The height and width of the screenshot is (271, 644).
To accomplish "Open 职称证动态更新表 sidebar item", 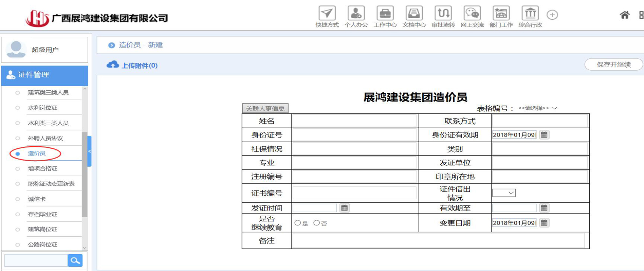I will point(51,184).
